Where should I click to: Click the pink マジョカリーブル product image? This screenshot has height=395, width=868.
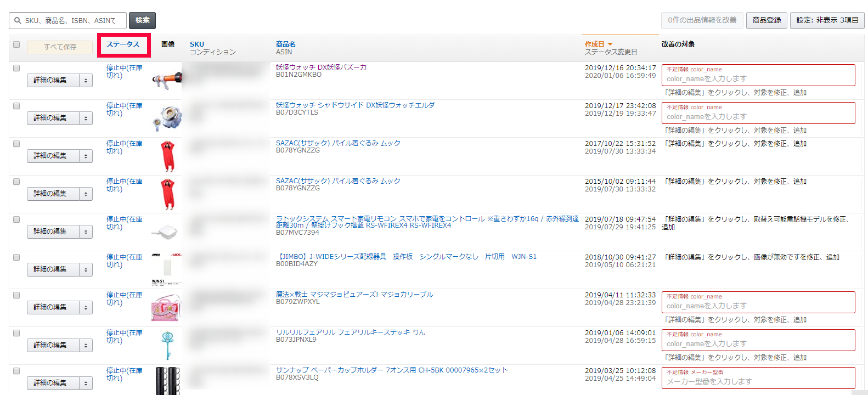point(166,307)
